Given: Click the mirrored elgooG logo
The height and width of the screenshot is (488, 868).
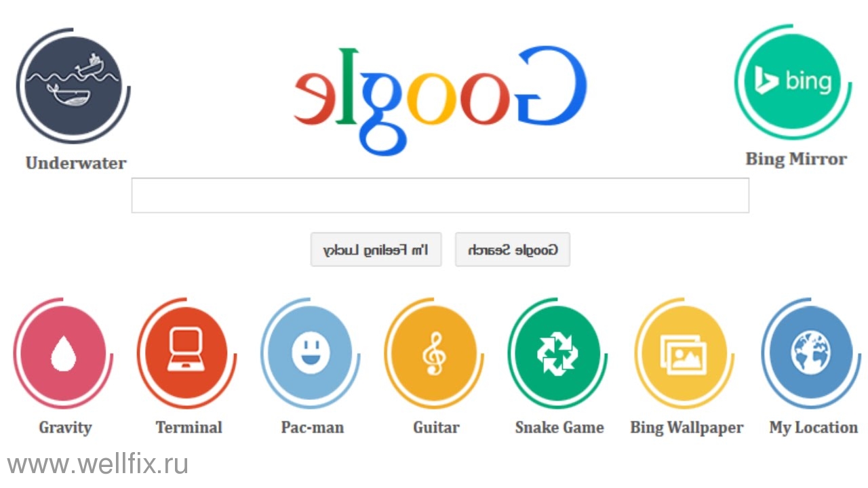Looking at the screenshot, I should click(440, 97).
